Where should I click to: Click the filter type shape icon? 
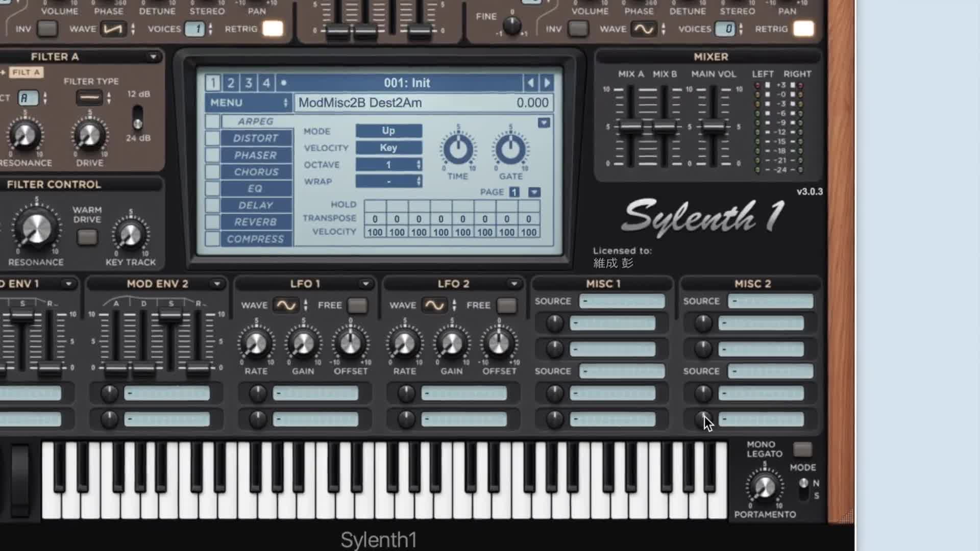coord(89,97)
